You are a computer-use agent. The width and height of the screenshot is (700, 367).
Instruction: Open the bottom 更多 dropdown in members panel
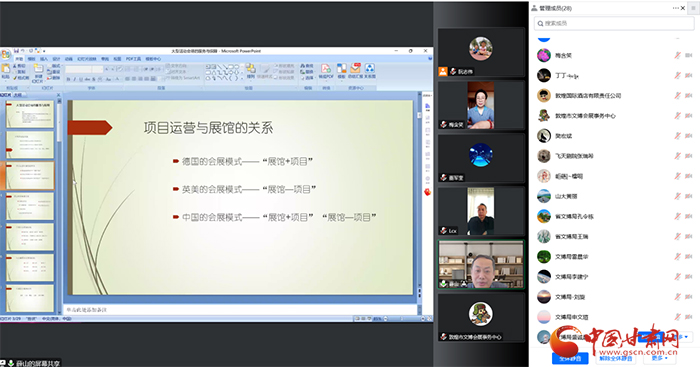click(x=659, y=358)
